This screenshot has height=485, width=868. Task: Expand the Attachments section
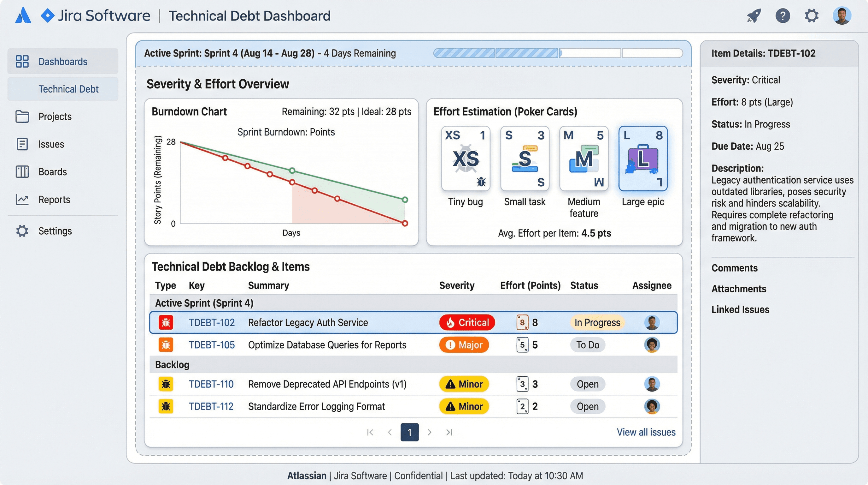(x=739, y=289)
